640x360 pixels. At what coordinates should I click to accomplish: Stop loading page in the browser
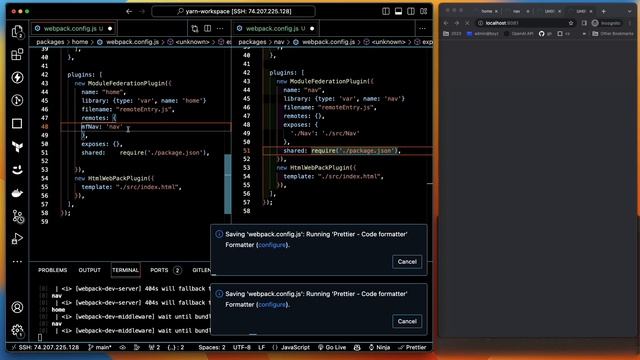click(467, 23)
